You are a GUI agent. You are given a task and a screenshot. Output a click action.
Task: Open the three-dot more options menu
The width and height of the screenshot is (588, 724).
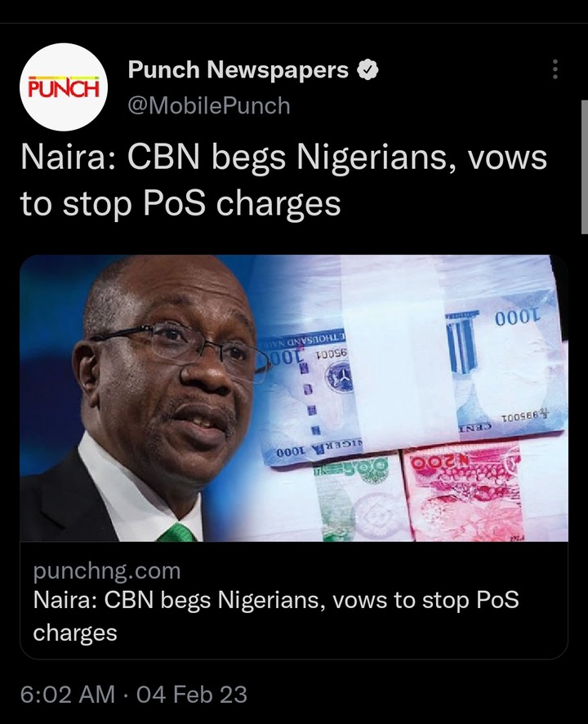tap(555, 69)
